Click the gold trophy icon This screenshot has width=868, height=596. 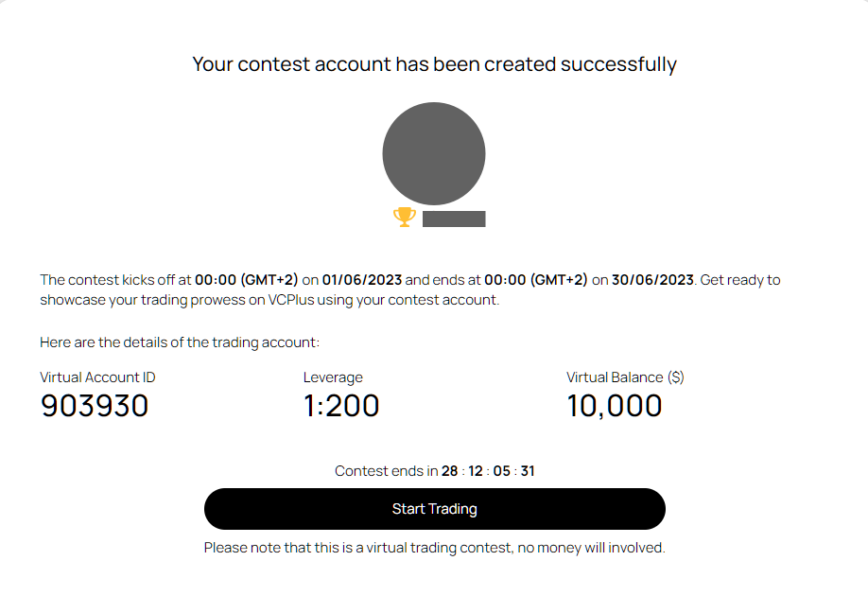tap(404, 218)
